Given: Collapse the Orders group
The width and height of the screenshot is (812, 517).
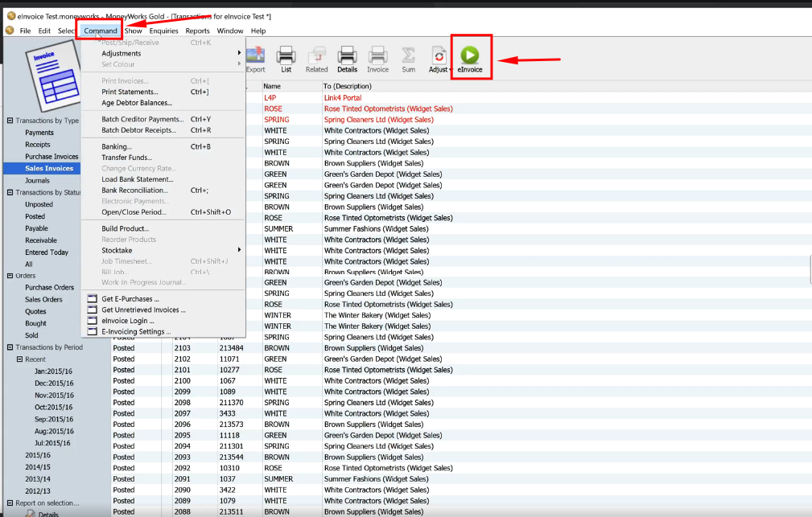Looking at the screenshot, I should tap(10, 275).
